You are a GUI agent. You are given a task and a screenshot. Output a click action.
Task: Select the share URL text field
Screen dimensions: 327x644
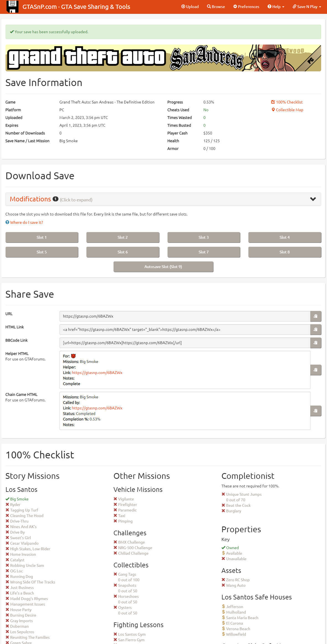[x=185, y=316]
